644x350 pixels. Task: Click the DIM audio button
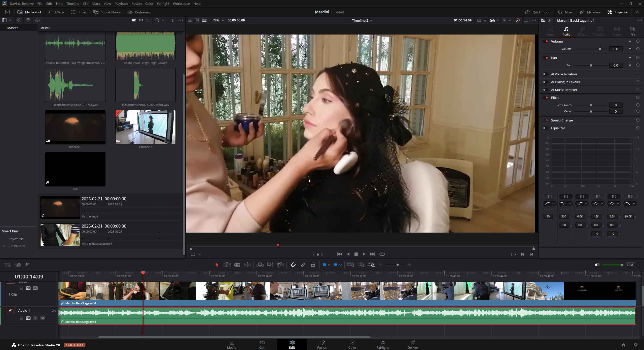(x=630, y=265)
